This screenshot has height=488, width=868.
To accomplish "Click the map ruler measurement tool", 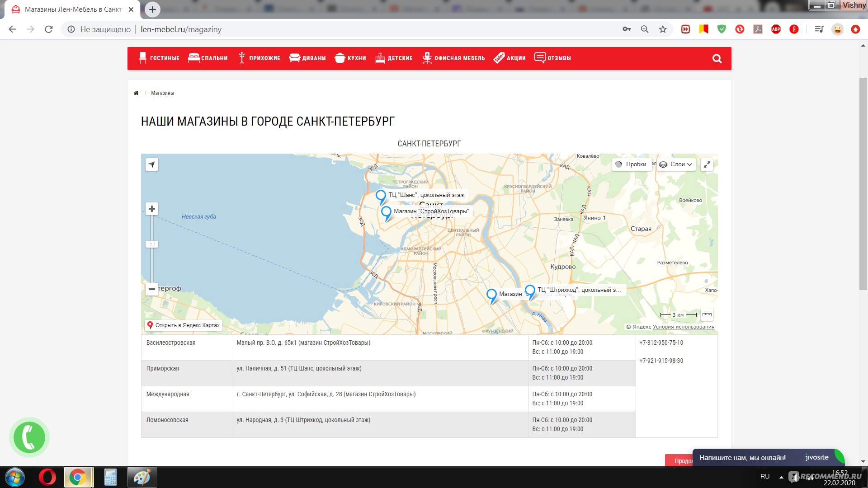I will coord(707,314).
